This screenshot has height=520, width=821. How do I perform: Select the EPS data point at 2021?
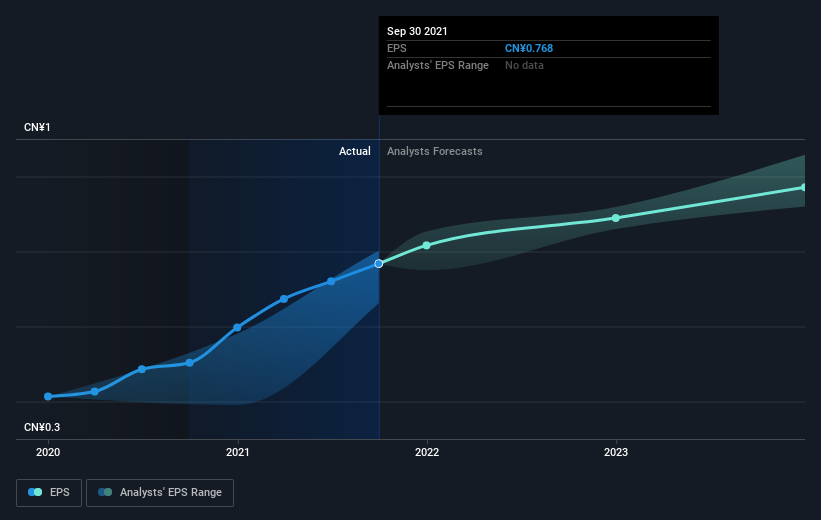pyautogui.click(x=237, y=327)
